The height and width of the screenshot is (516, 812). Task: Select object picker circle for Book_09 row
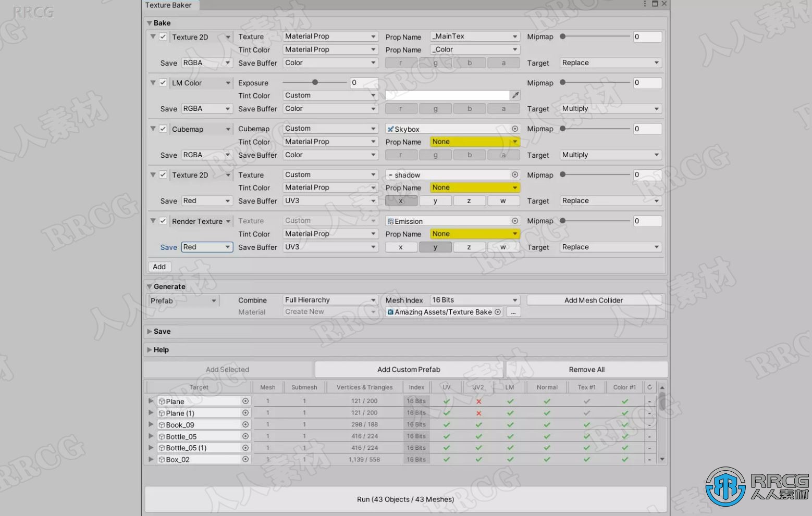point(245,424)
